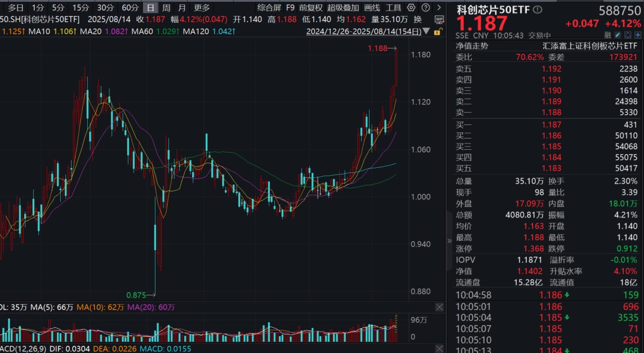Open the 净值走势 net value view
Viewport: 644px width, 353px height.
point(472,46)
